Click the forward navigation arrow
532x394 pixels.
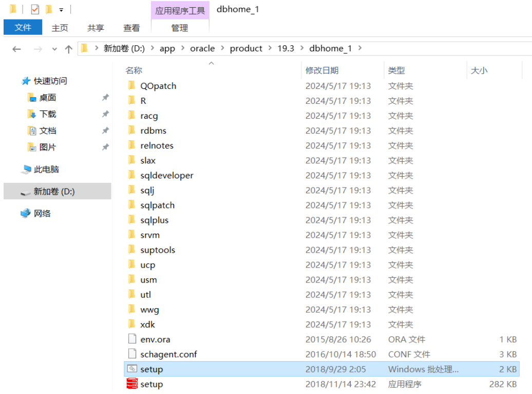coord(37,49)
